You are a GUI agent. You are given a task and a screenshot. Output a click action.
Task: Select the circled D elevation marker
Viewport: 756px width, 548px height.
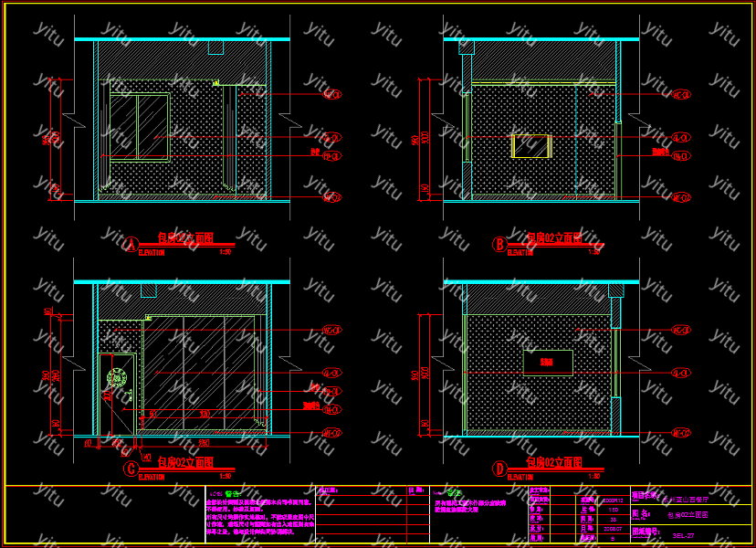click(499, 469)
